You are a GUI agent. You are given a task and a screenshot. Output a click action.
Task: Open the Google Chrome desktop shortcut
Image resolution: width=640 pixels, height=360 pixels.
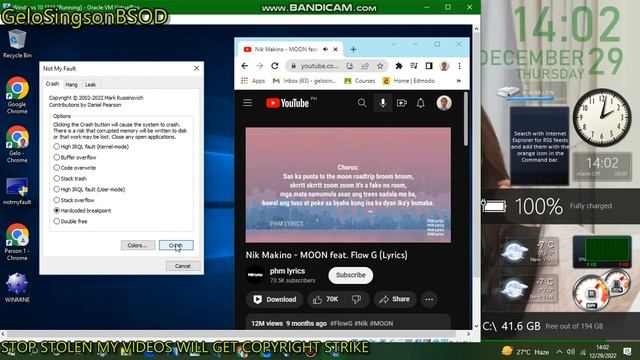(x=17, y=95)
